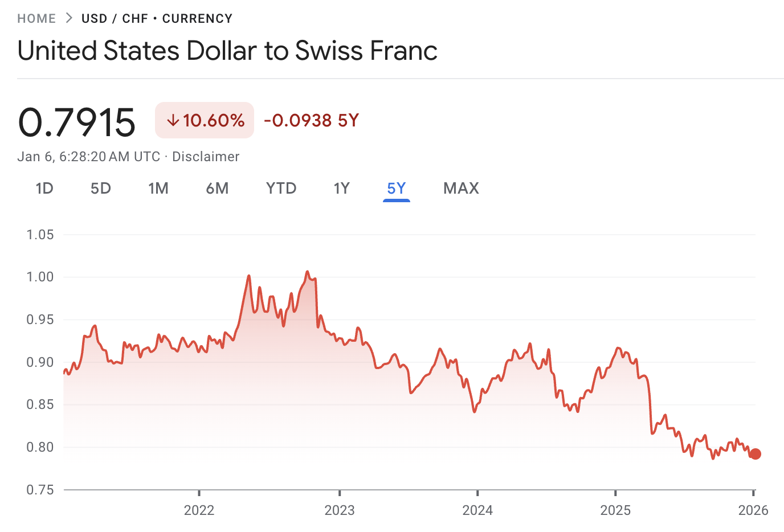View the 6M time range
Screen dimensions: 784x532
[x=217, y=188]
